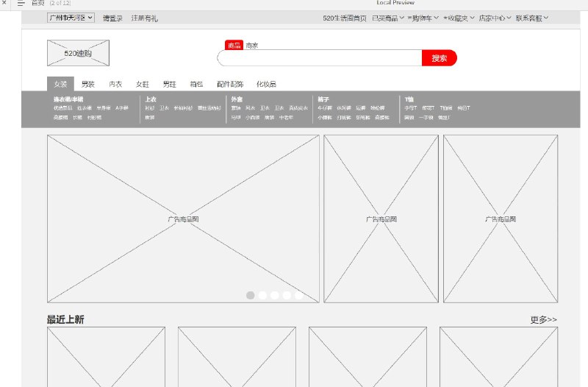
Task: Click the active gray carousel indicator dot
Action: (251, 296)
